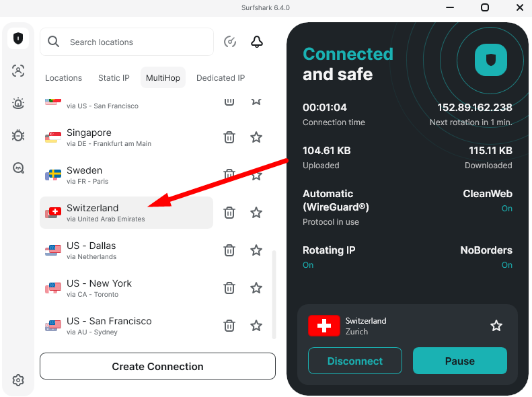Open the settings gear icon
Viewport: 532px width, 397px height.
click(x=18, y=380)
